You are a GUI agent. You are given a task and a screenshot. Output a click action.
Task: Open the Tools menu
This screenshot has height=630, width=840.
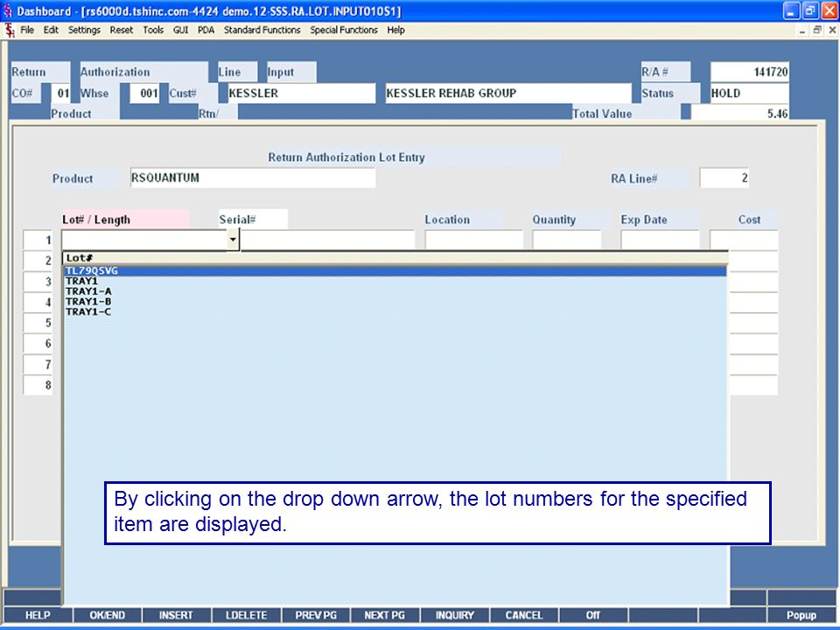coord(153,30)
